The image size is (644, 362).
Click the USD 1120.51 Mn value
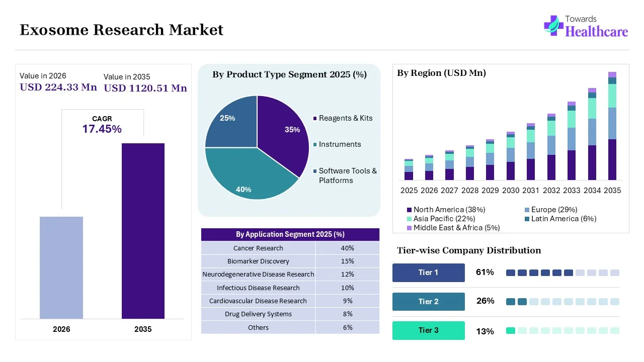tap(145, 88)
